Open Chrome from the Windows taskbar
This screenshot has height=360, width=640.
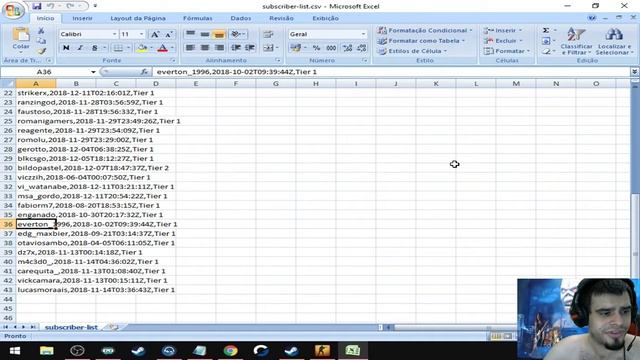coord(230,351)
